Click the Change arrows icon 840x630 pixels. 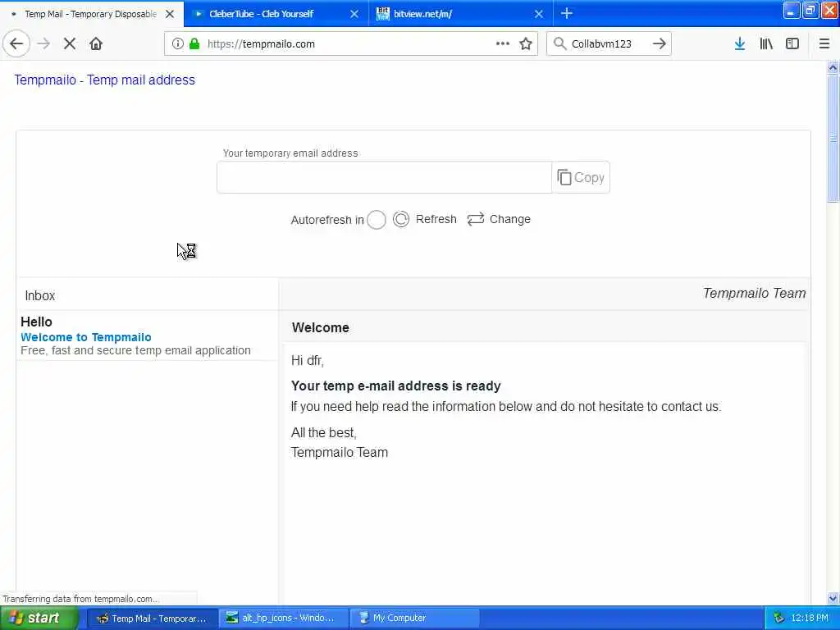[x=476, y=219]
